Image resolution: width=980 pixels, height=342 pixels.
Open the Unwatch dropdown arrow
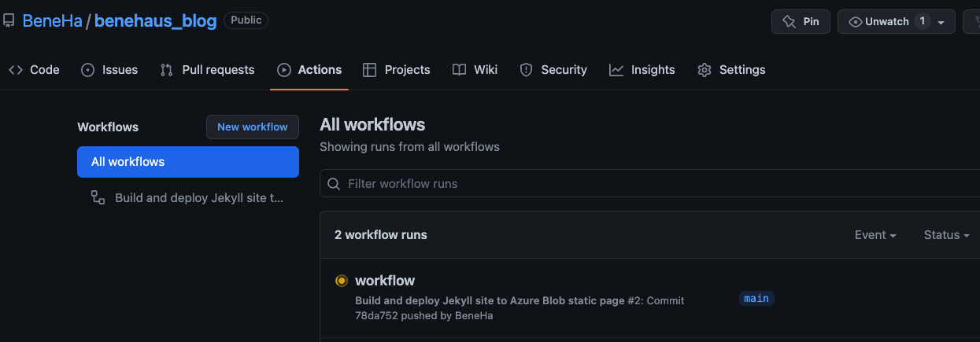point(941,22)
